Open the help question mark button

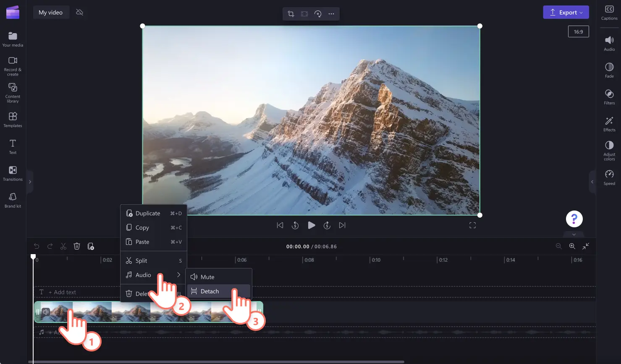pyautogui.click(x=574, y=219)
